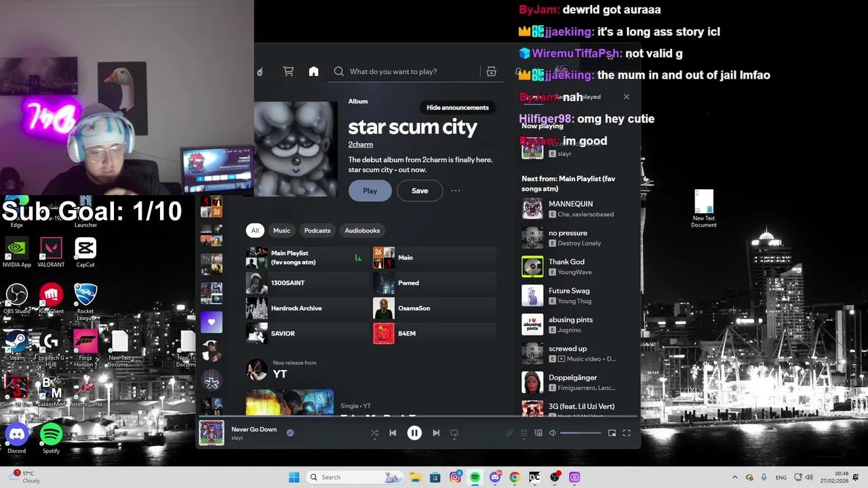This screenshot has height=488, width=868.
Task: Adjust the Spotify volume slider
Action: (580, 433)
